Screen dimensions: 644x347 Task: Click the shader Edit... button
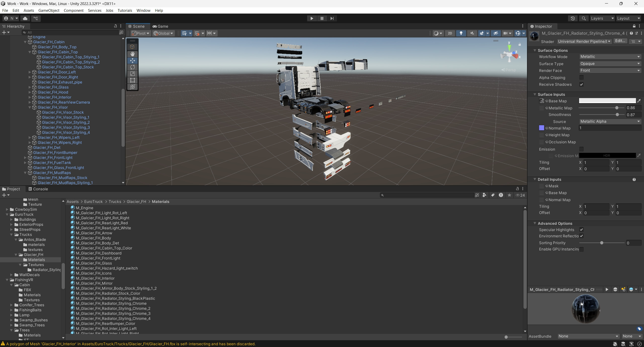620,41
